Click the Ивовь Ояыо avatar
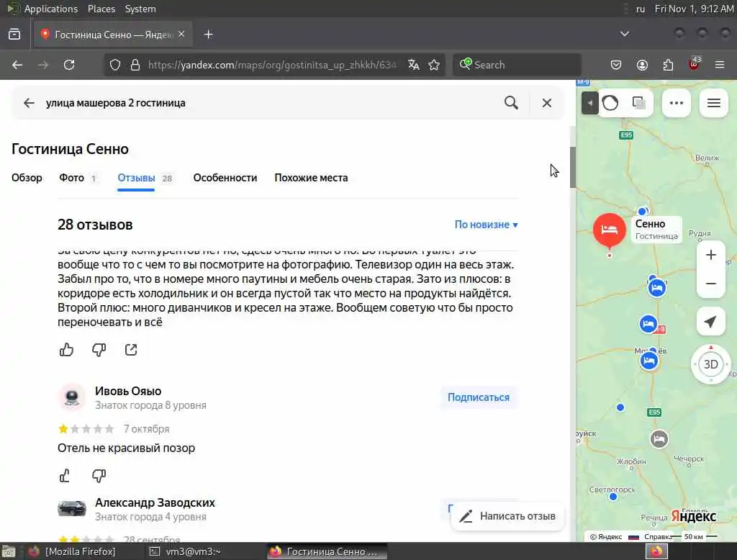 click(71, 397)
